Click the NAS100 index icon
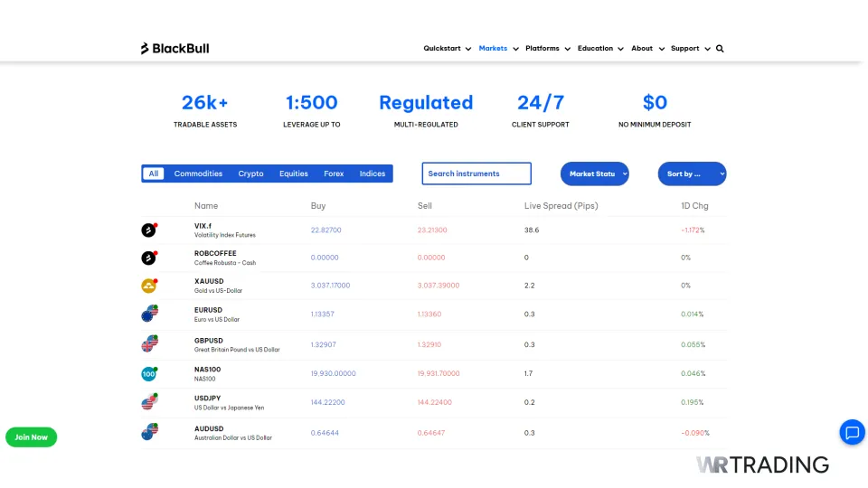The height and width of the screenshot is (488, 868). pyautogui.click(x=149, y=373)
